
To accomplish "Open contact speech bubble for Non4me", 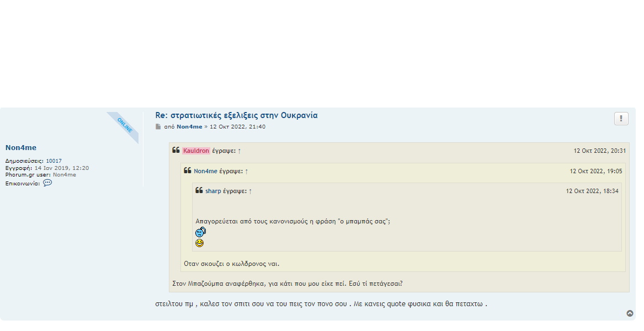I will (x=47, y=183).
